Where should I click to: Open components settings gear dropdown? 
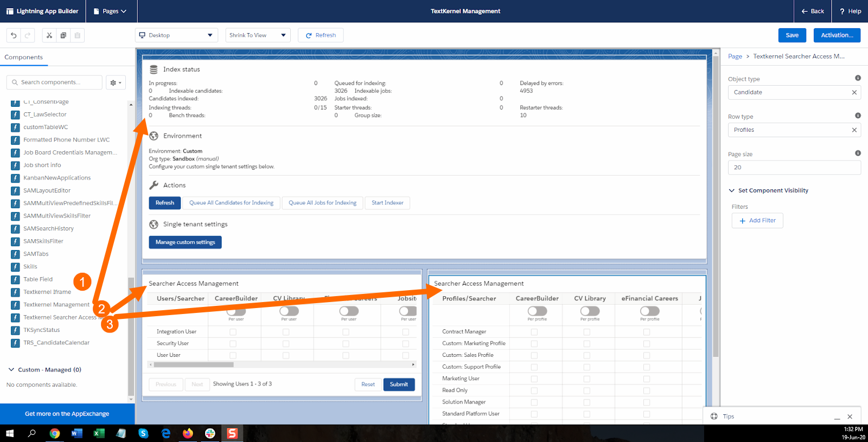click(x=116, y=82)
